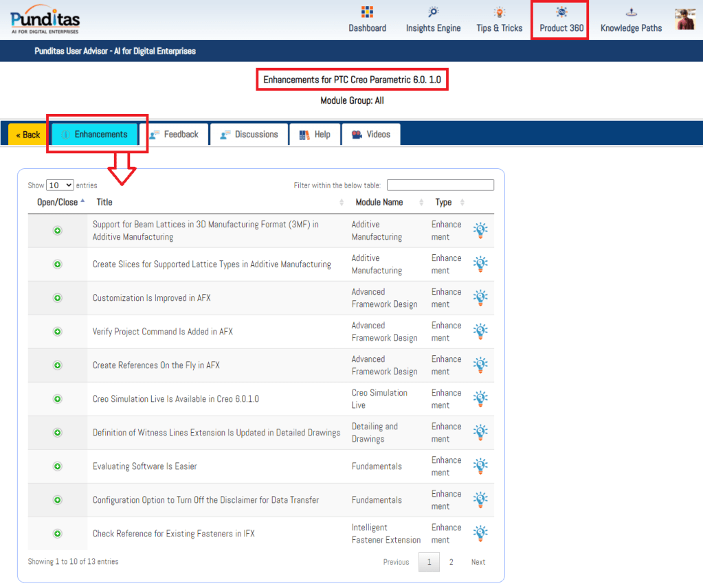
Task: Expand the Verify Project Command Is Added row
Action: pos(58,332)
